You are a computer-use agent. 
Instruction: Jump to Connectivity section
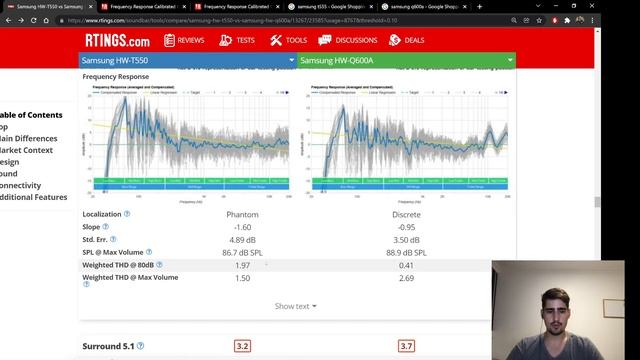pos(20,185)
